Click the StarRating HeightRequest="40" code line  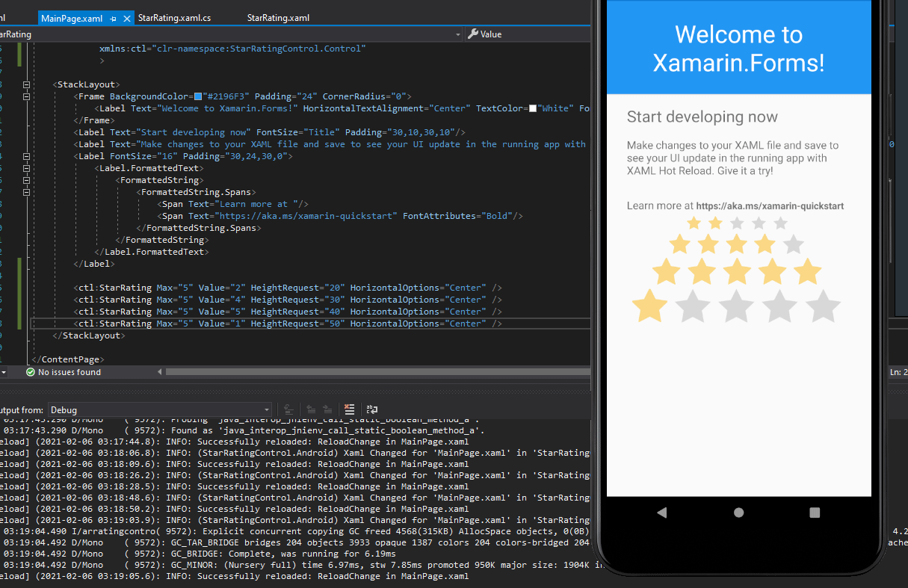tap(288, 312)
